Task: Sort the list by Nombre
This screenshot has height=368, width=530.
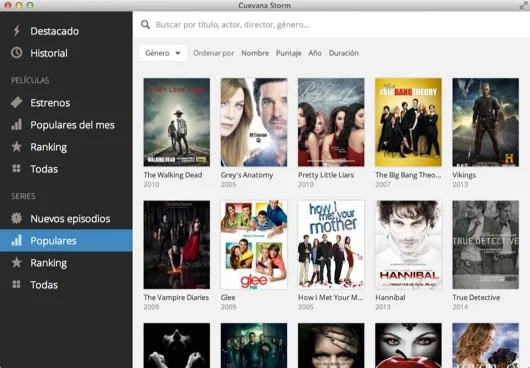Action: [x=255, y=53]
